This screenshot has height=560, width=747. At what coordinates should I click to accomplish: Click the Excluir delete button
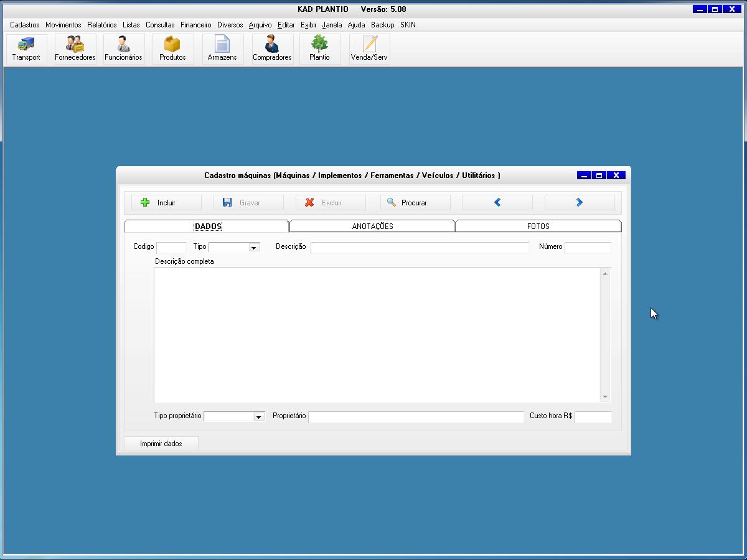tap(331, 203)
